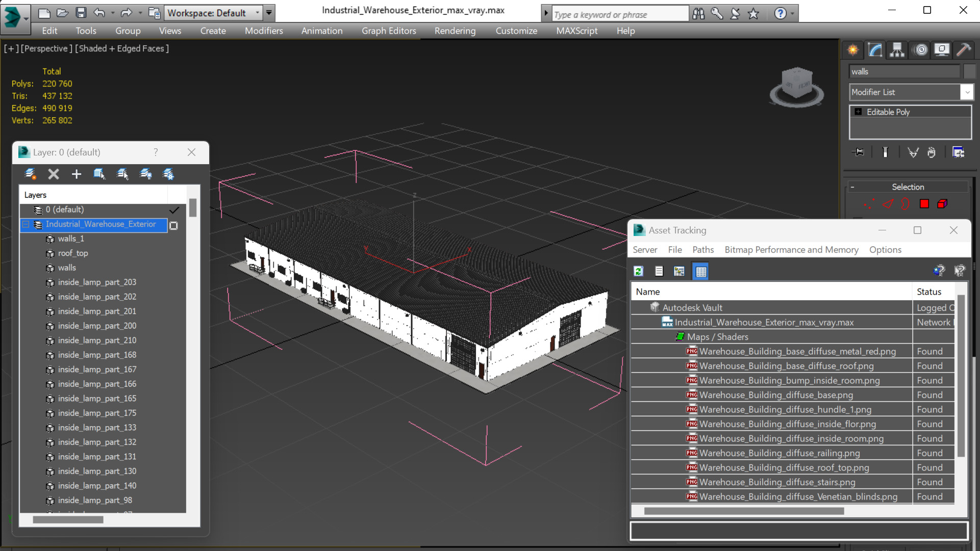This screenshot has height=551, width=980.
Task: Collapse Industrial_Warehouse_Exterior layer tree
Action: coord(26,224)
